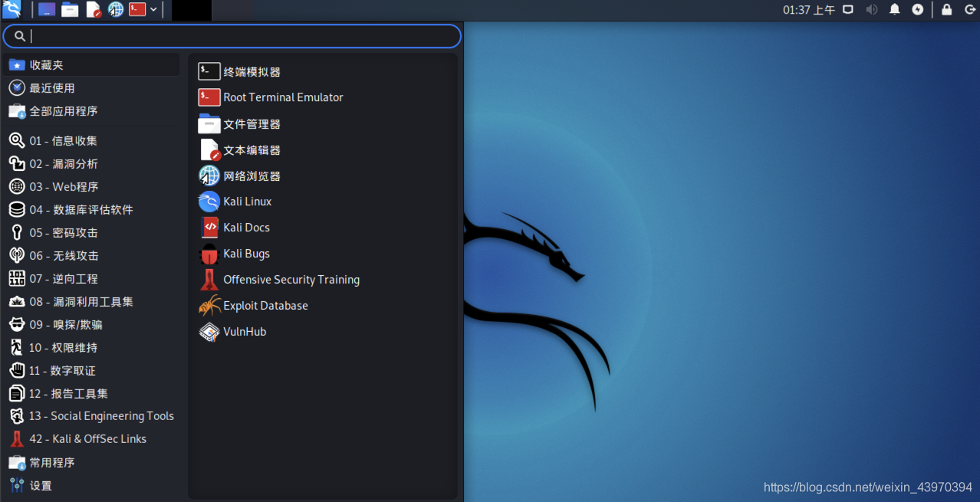Open 文件管理器 file manager entry
Screen dimensions: 980x502
coord(323,124)
